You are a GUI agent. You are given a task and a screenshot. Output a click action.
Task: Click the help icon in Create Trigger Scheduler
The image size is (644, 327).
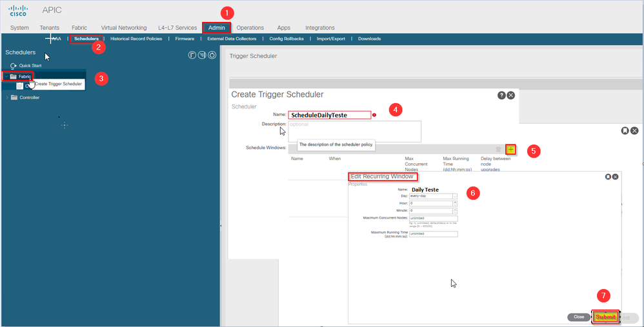tap(501, 95)
